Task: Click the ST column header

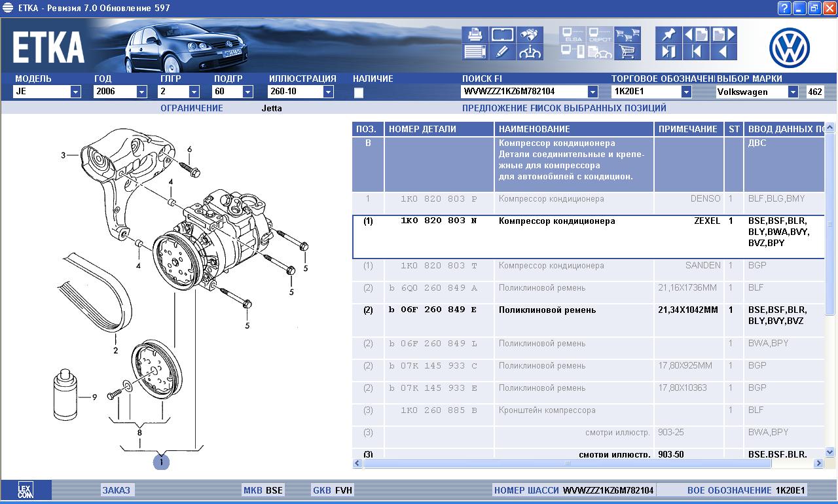Action: pos(734,129)
